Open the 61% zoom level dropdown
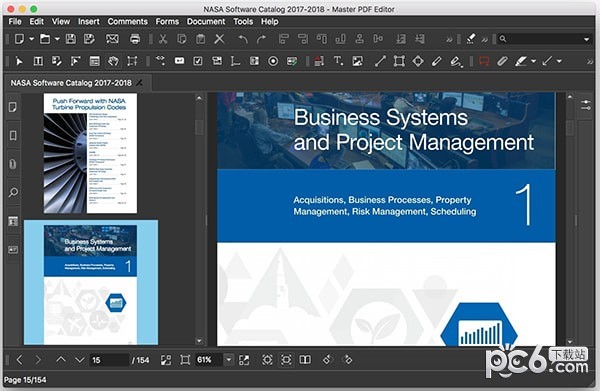600x391 pixels. (x=228, y=360)
